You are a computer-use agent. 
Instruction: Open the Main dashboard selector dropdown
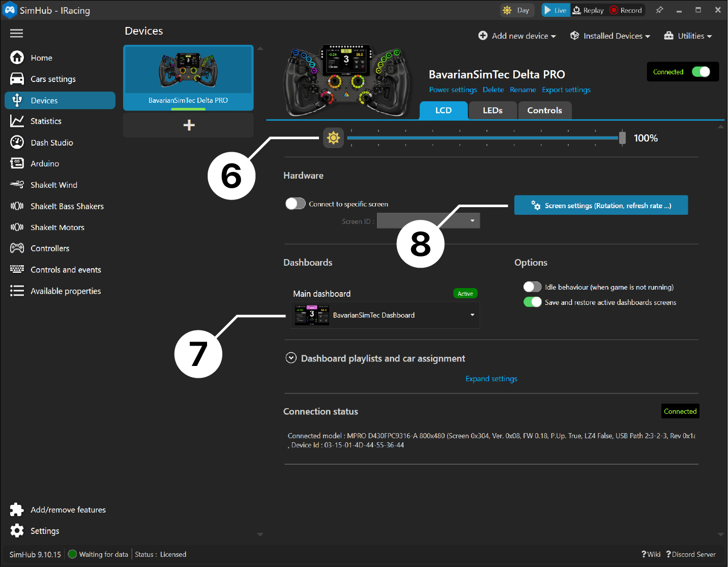[x=472, y=315]
